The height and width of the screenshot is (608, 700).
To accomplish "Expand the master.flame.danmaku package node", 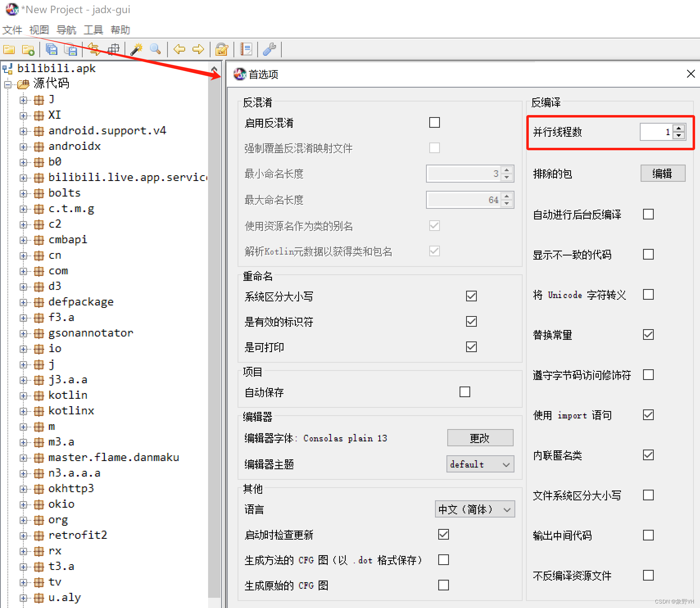I will pyautogui.click(x=23, y=458).
